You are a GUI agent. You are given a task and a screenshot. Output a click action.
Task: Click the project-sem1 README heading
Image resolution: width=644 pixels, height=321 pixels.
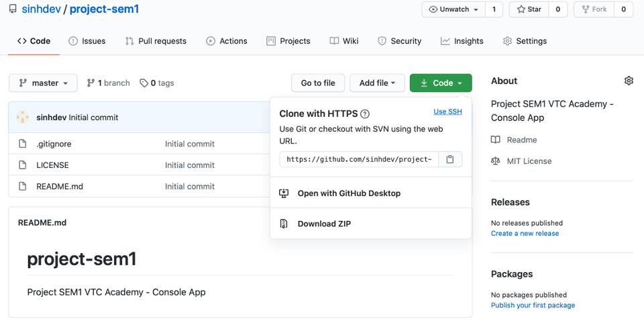(x=82, y=259)
